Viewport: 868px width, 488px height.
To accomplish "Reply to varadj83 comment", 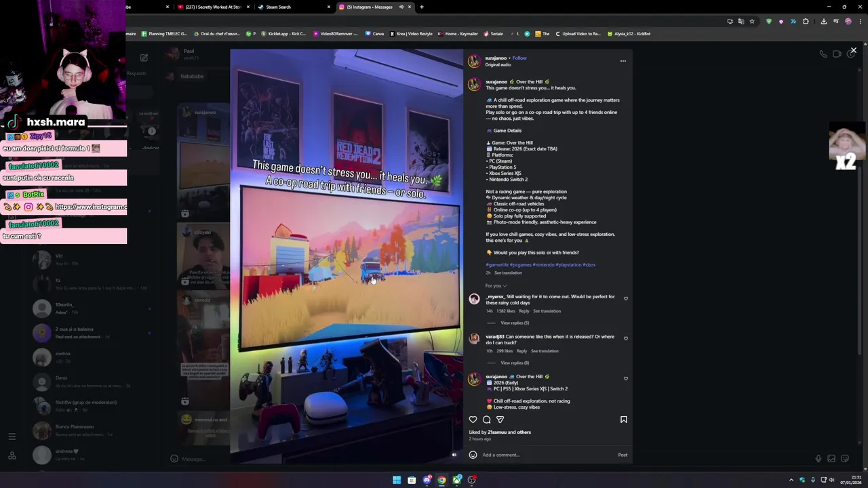I will [x=521, y=351].
